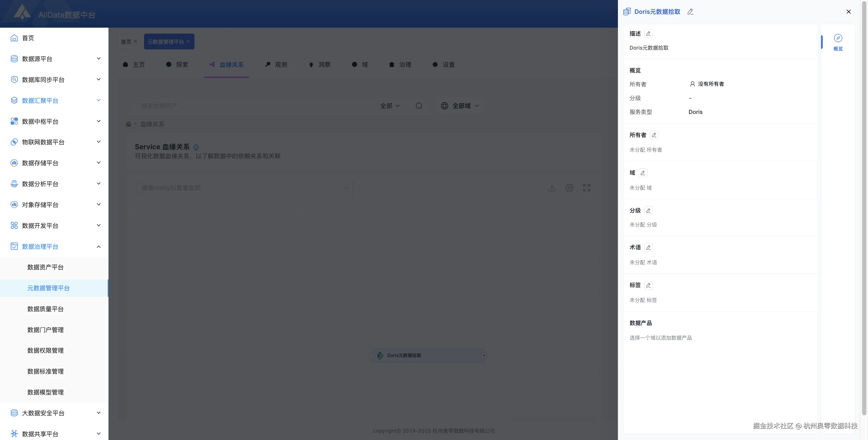Click the pencil icon next to 域
This screenshot has width=868, height=440.
pos(643,173)
